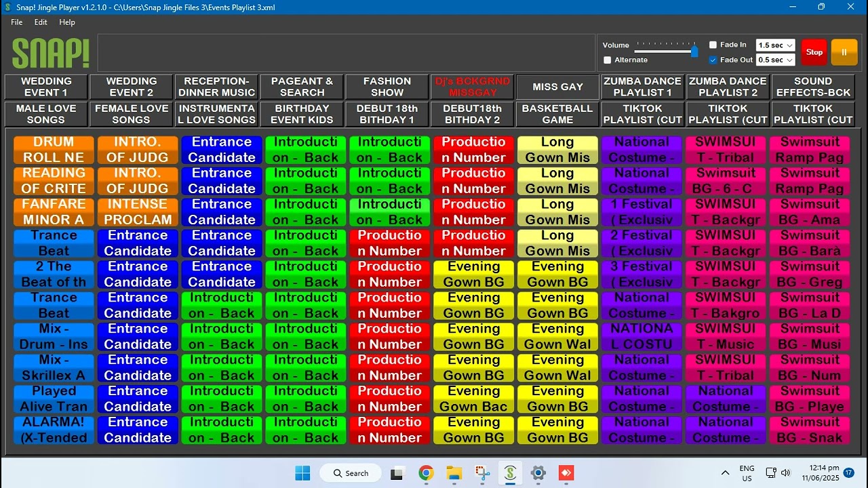This screenshot has width=868, height=488.
Task: Adjust the Volume slider handle
Action: [x=694, y=51]
